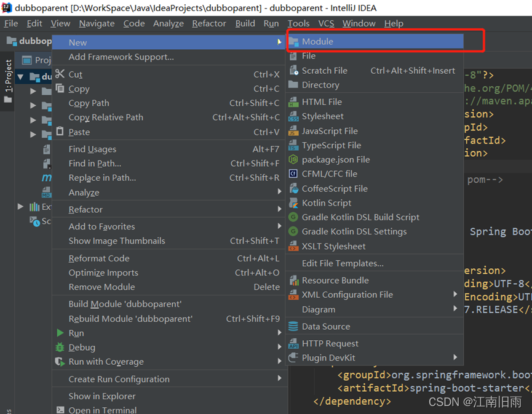Open the Navigate menu
The image size is (532, 414).
(x=97, y=23)
